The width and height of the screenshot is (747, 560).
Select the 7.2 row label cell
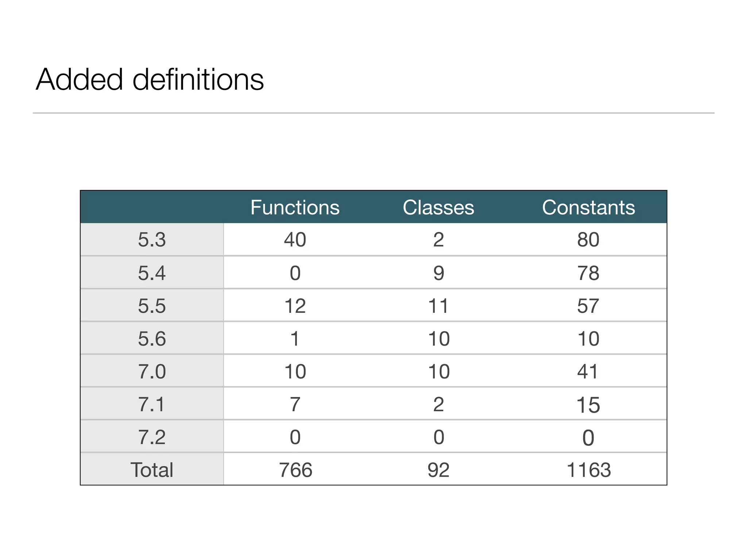point(152,437)
